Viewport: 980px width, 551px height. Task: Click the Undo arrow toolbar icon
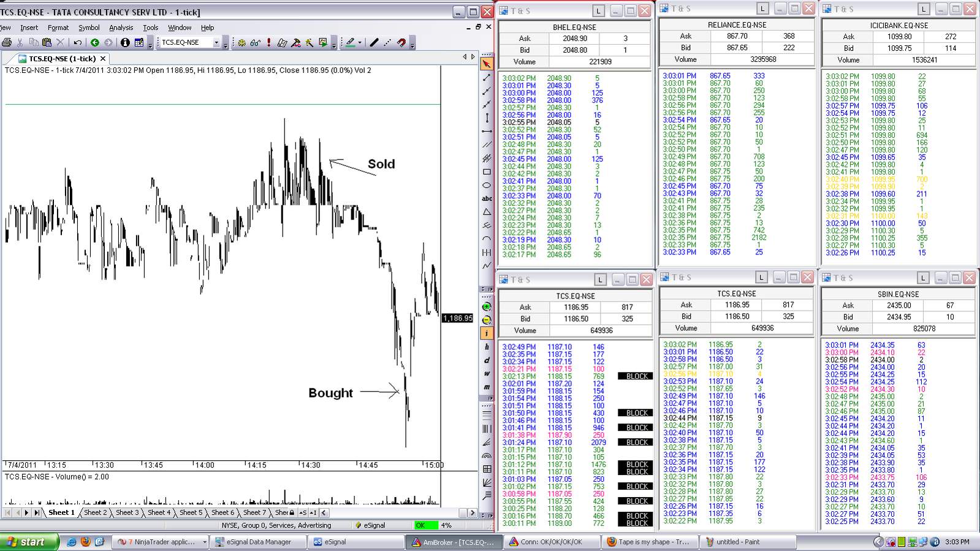coord(77,42)
